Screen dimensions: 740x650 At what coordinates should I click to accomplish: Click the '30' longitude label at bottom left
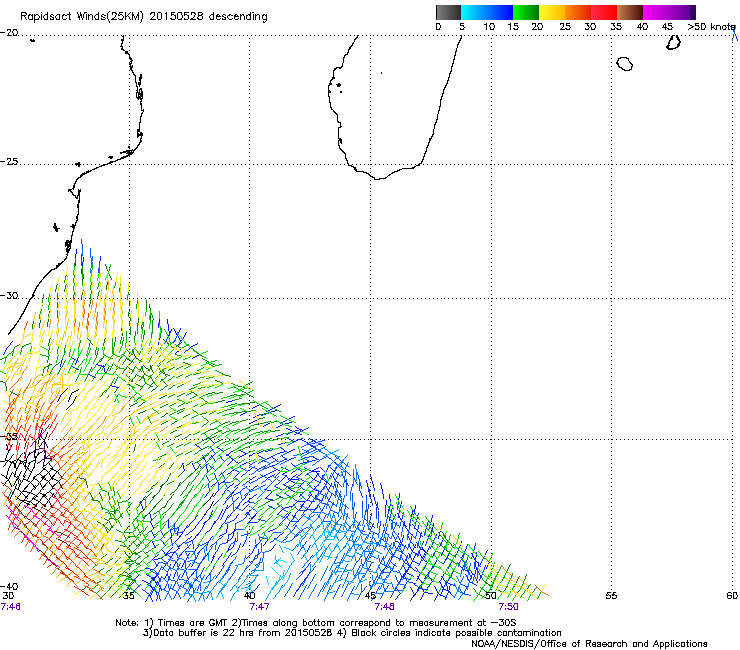click(x=8, y=596)
